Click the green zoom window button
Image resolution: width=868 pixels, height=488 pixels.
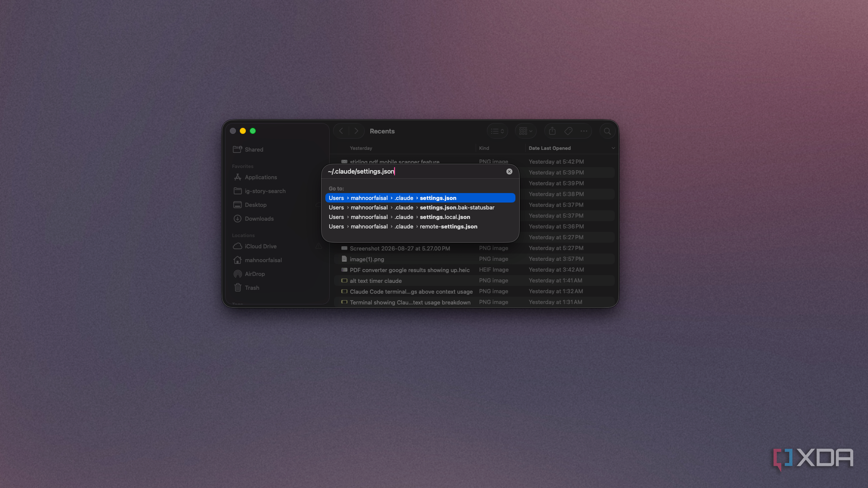(253, 131)
